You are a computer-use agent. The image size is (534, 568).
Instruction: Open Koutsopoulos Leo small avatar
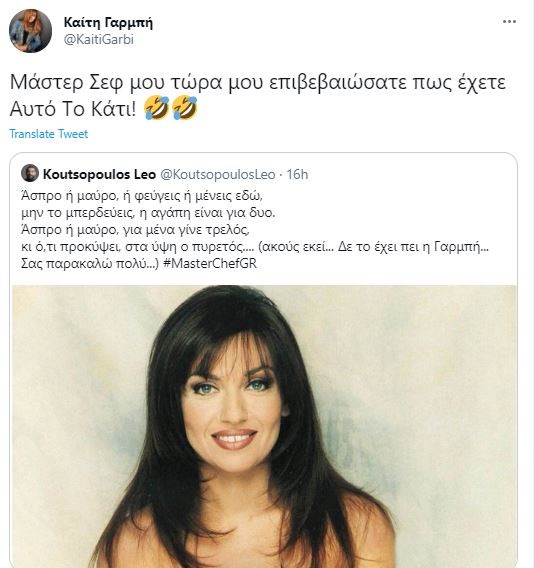click(x=30, y=173)
